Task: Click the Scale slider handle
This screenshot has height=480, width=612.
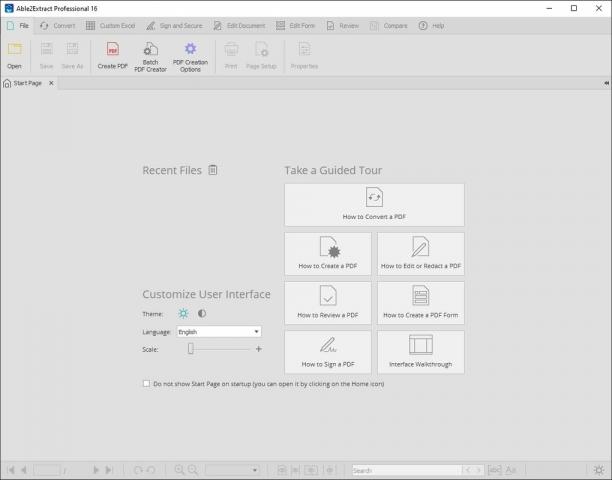Action: [x=190, y=348]
